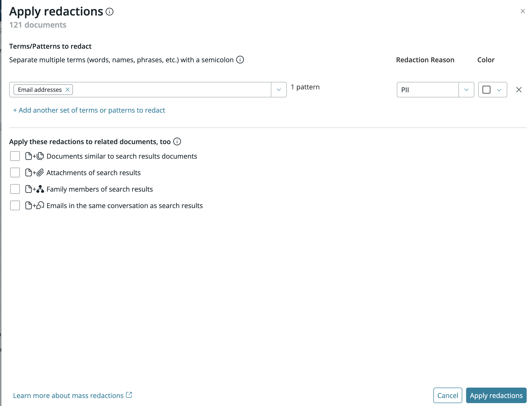Add another set of terms to redact
Viewport: 532px width, 406px height.
click(x=89, y=110)
